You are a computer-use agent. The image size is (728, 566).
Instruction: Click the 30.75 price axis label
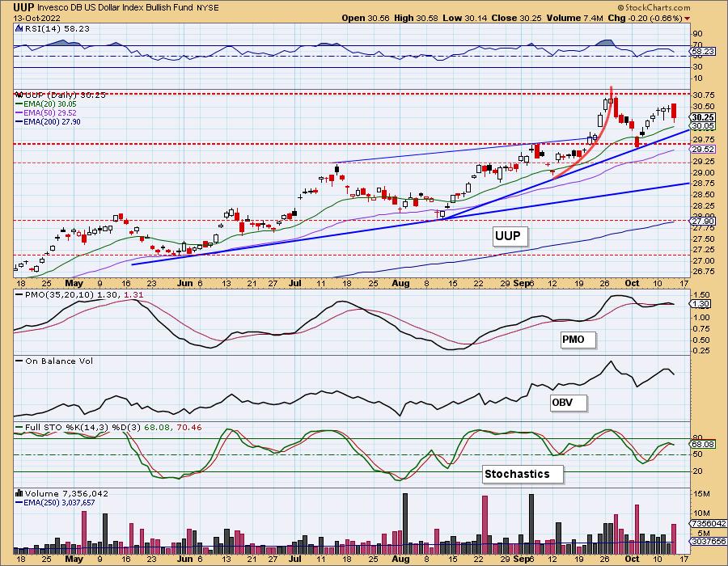pyautogui.click(x=704, y=95)
